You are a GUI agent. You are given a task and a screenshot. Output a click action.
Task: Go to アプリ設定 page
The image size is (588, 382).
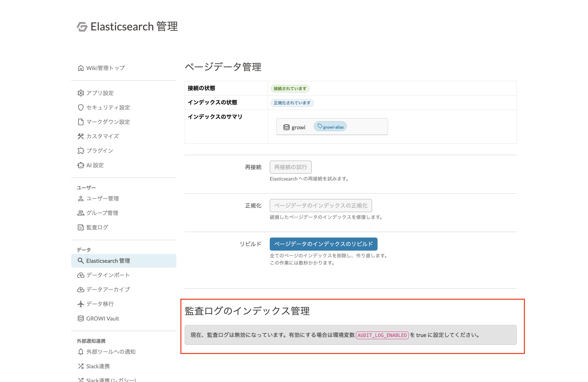pos(124,93)
